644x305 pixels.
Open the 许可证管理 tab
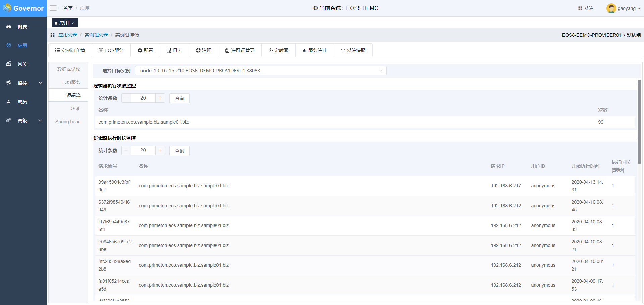pyautogui.click(x=240, y=50)
